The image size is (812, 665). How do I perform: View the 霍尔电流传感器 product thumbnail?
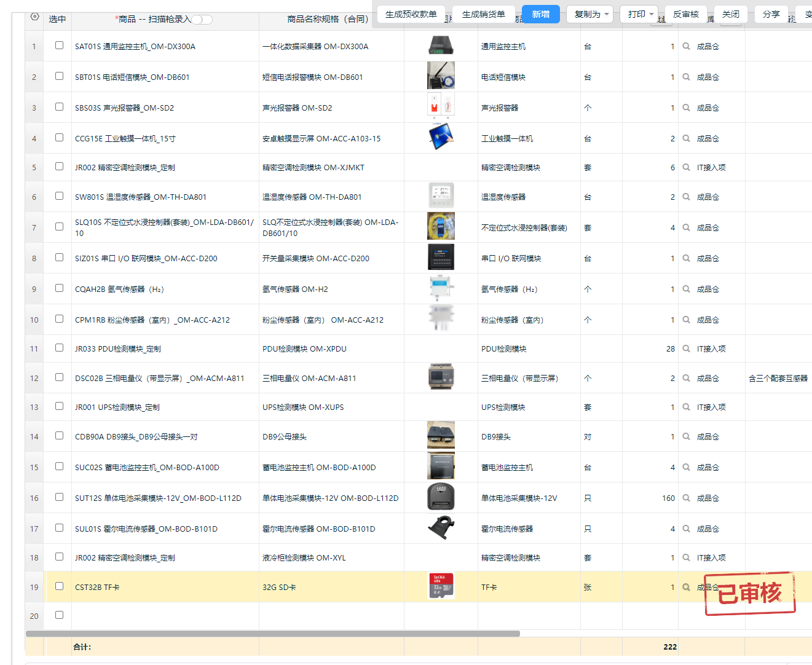click(441, 528)
